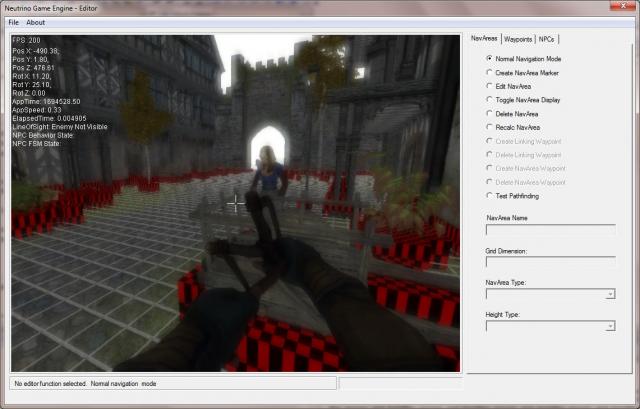The width and height of the screenshot is (640, 409).
Task: Select the Delete NavArea radio button
Action: point(489,113)
